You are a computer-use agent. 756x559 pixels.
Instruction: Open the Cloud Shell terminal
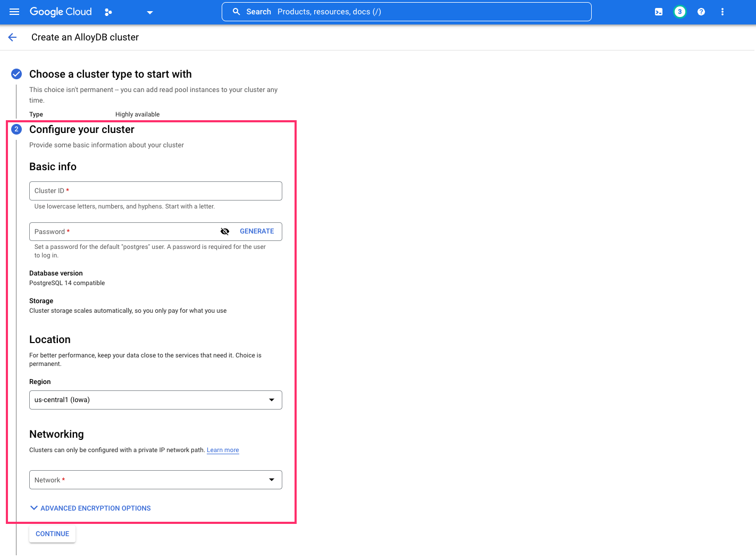pos(658,12)
